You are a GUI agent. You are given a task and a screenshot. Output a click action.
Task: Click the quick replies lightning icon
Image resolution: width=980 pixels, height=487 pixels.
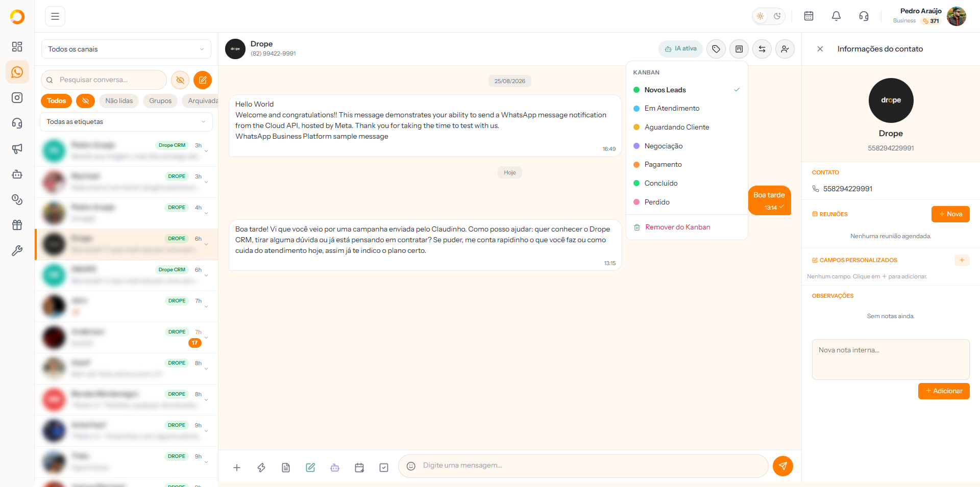(x=261, y=467)
